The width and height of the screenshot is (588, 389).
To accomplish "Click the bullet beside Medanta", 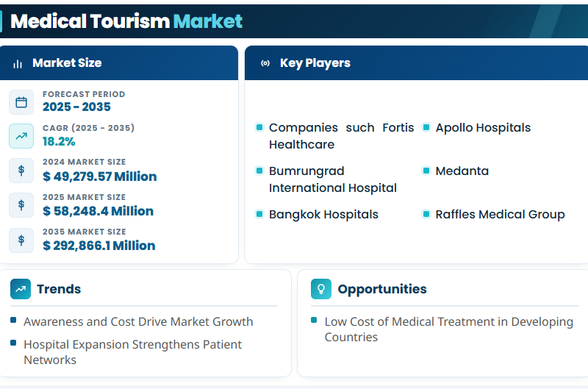I will 426,171.
